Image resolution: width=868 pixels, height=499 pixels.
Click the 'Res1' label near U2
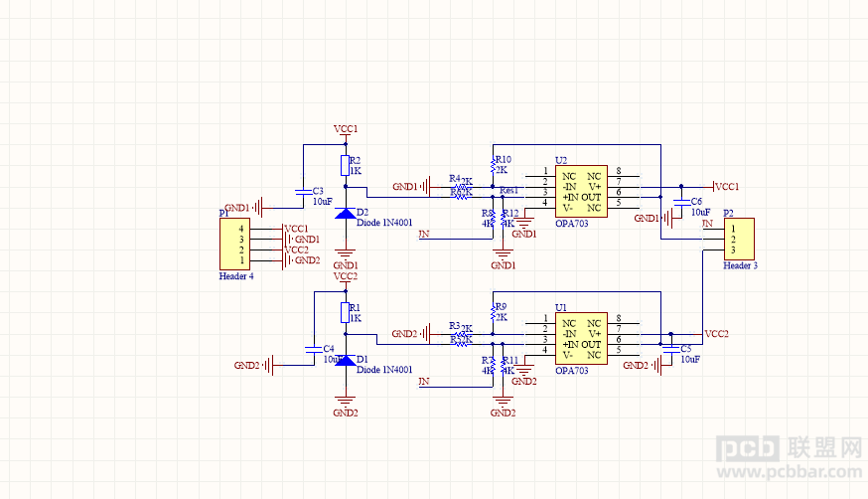pyautogui.click(x=508, y=190)
